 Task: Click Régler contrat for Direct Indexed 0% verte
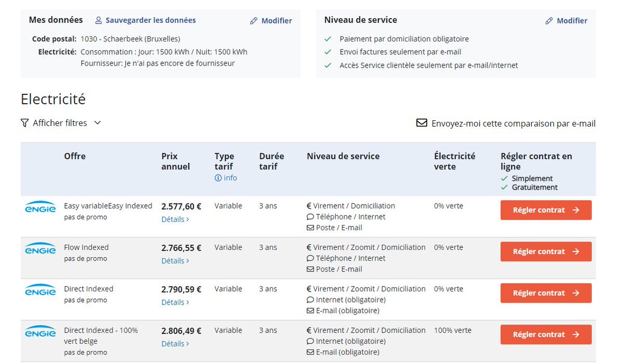[546, 293]
